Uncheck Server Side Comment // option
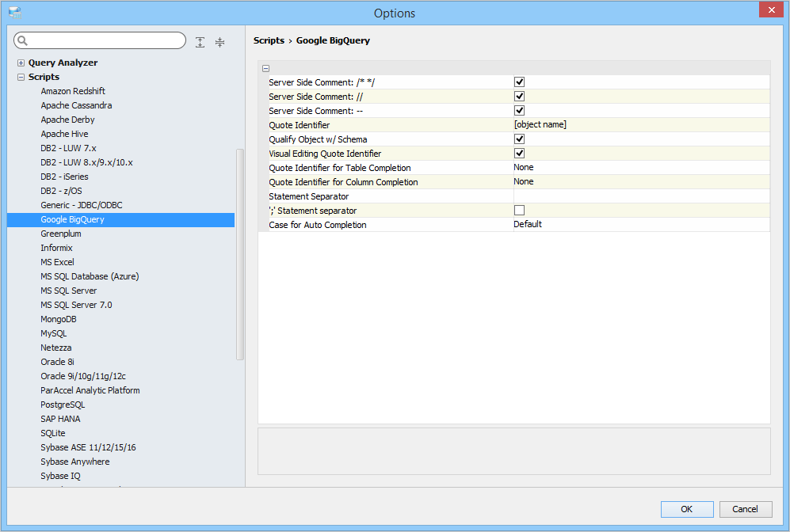 [519, 97]
